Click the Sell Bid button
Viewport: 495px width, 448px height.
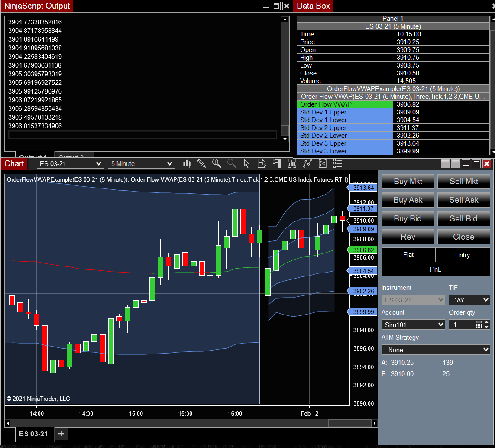click(x=464, y=219)
